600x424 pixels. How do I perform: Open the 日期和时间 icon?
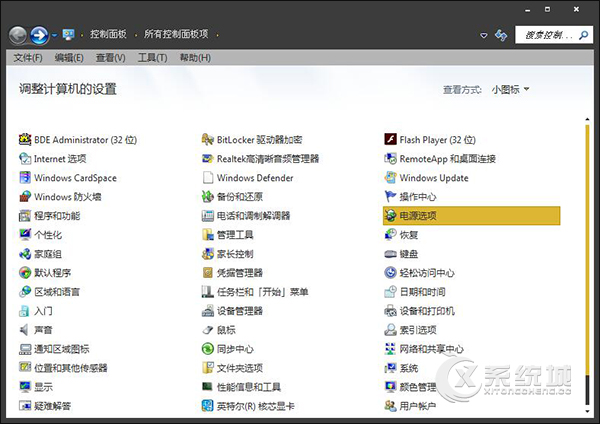(390, 292)
